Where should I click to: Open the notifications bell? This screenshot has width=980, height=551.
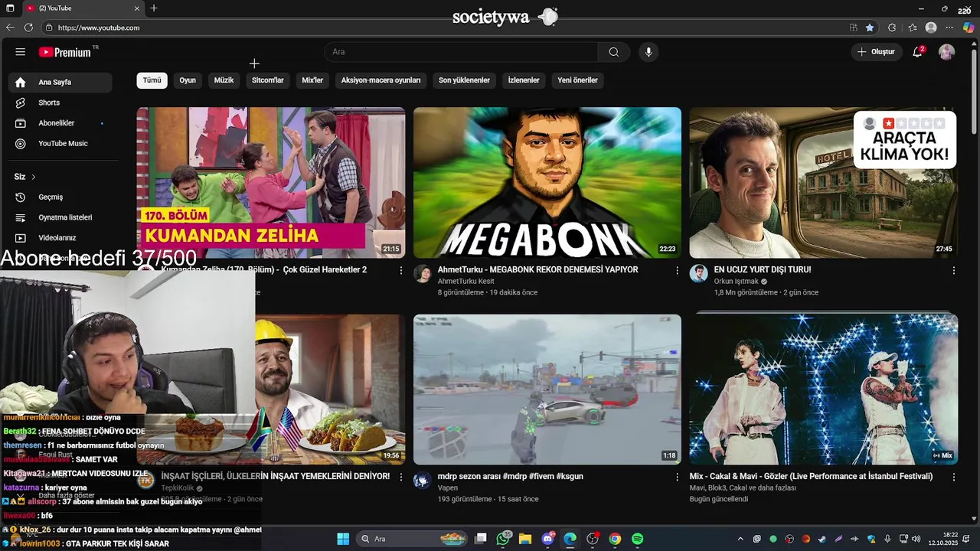click(918, 52)
